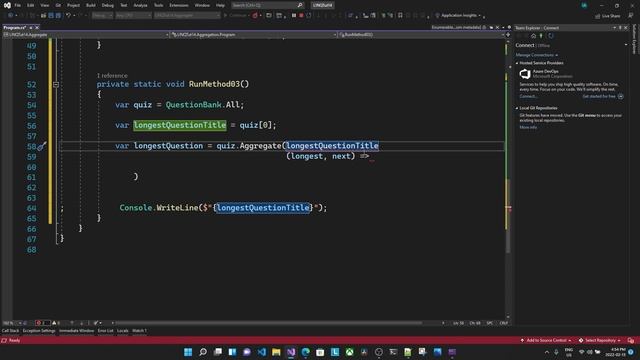Image resolution: width=640 pixels, height=360 pixels.
Task: Click the Hot Reload flame icon
Action: point(255,16)
